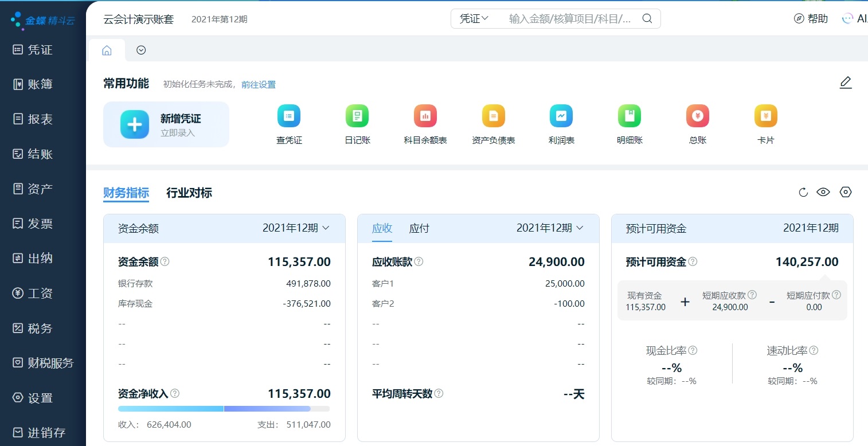The image size is (868, 446).
Task: Click the 客户1 amount 25,000.00
Action: (x=565, y=283)
